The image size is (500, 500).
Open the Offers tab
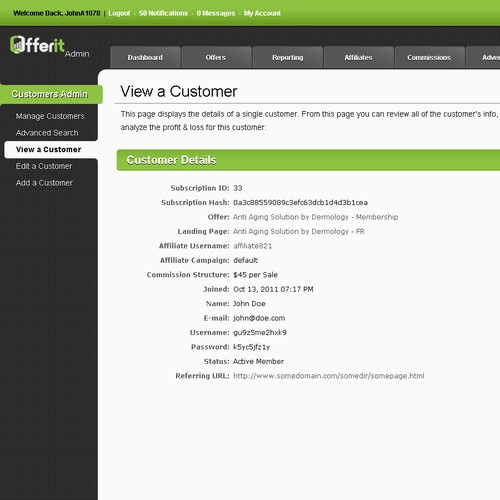pyautogui.click(x=216, y=57)
